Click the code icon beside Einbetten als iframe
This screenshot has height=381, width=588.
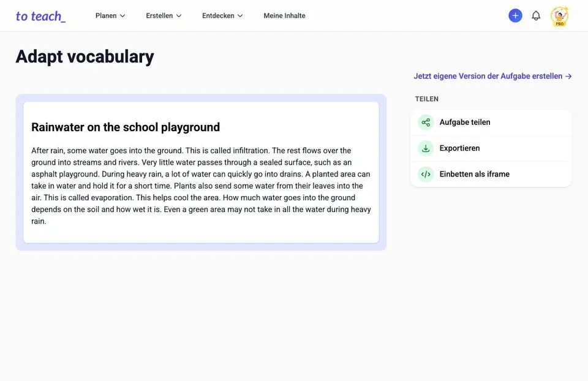click(x=426, y=174)
